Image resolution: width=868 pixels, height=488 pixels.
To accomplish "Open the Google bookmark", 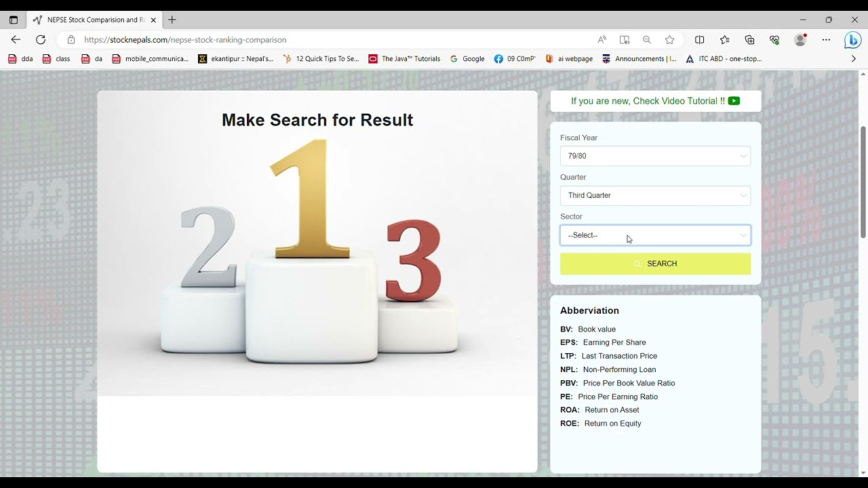I will pos(467,59).
